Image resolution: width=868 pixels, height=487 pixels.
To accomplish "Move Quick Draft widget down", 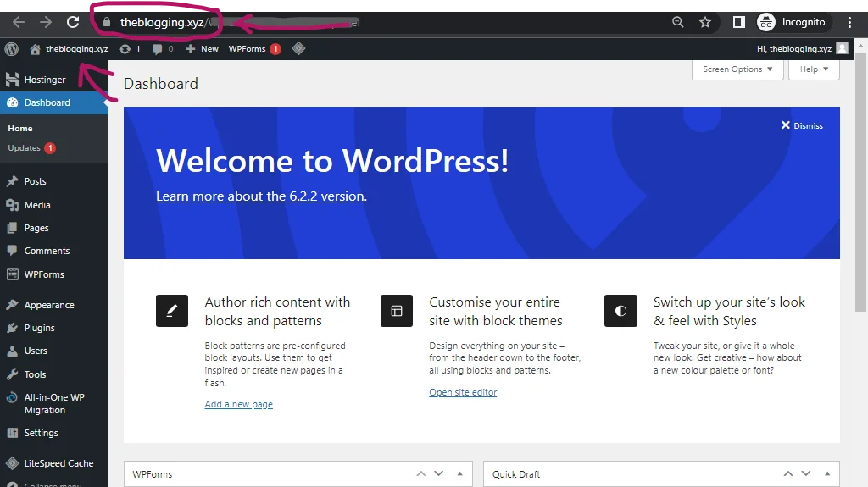I will click(x=806, y=473).
